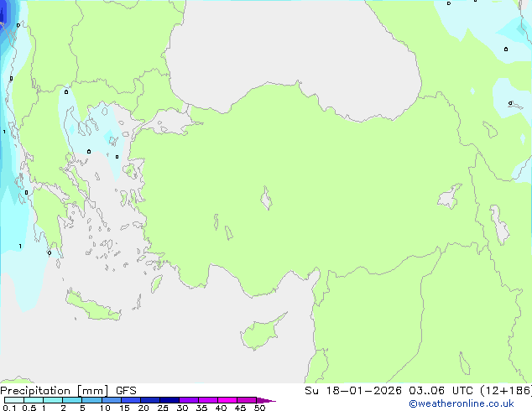The height and width of the screenshot is (411, 532).
Task: Click the '0.1' legend value
Action: point(9,408)
